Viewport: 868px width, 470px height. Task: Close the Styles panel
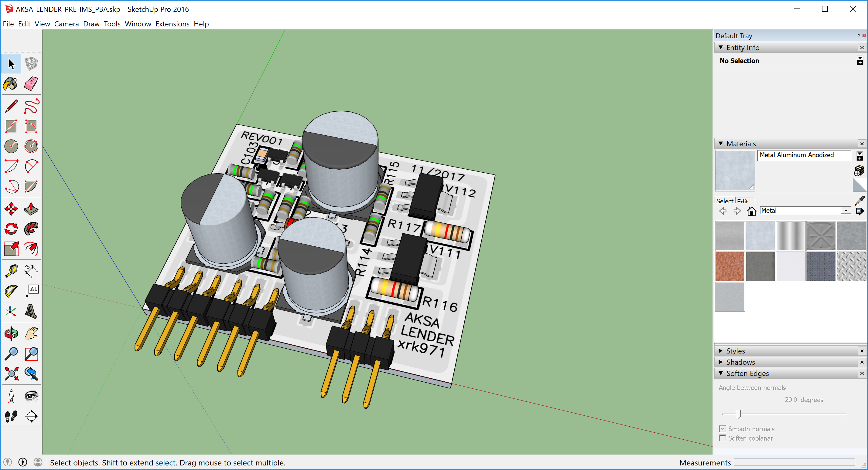coord(862,351)
